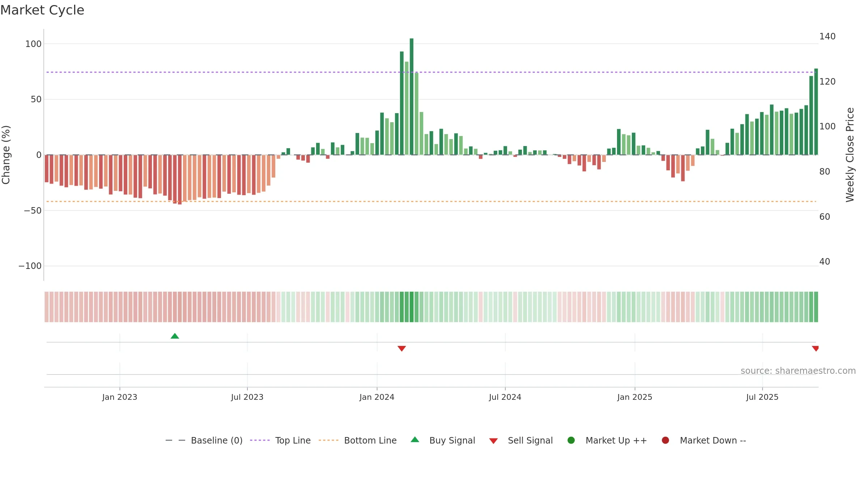Click the gray dashed baseline legend sample
868x488 pixels.
[x=175, y=440]
